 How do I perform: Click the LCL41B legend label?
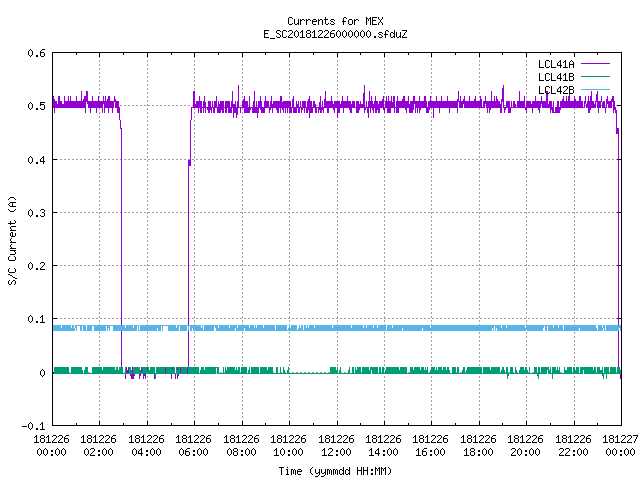pyautogui.click(x=556, y=77)
